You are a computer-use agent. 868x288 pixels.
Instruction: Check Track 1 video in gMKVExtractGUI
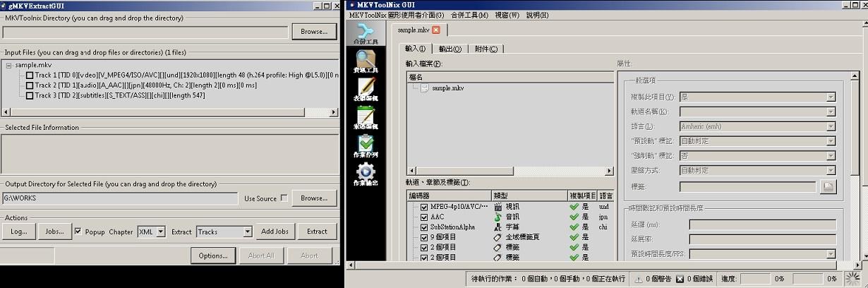[30, 75]
